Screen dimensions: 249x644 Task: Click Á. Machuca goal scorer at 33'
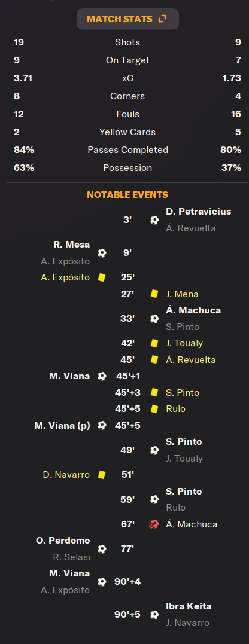pyautogui.click(x=193, y=310)
